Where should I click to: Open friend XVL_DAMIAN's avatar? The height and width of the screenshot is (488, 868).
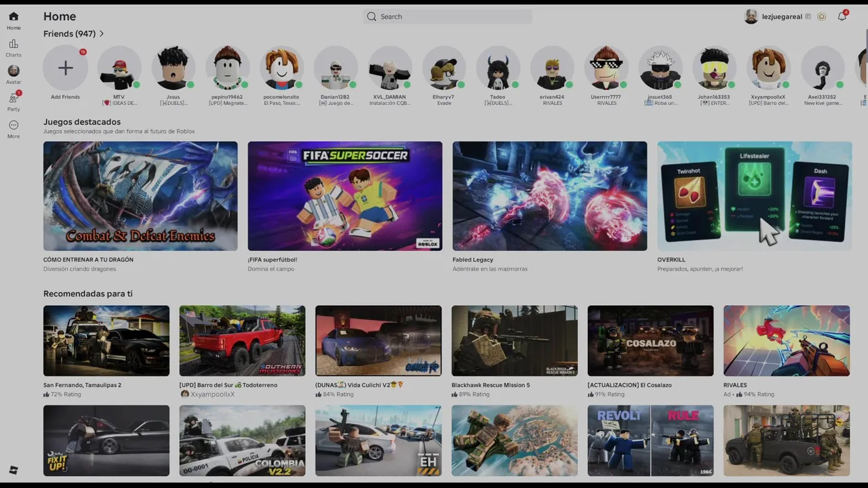(390, 68)
